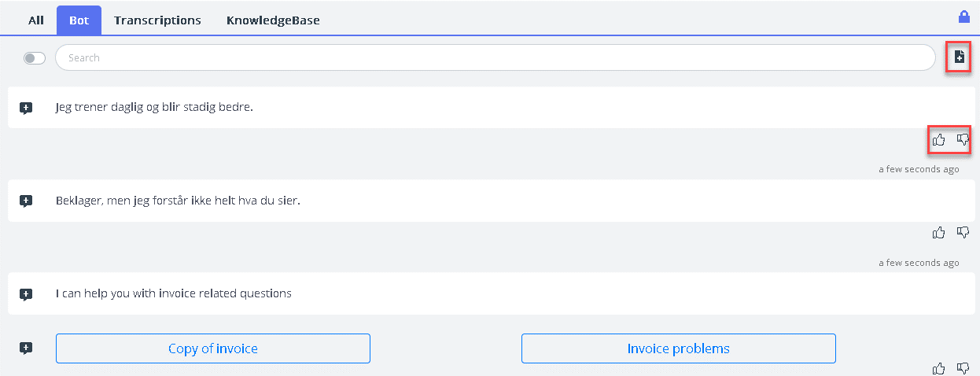
Task: Switch to the All tab
Action: click(x=36, y=20)
